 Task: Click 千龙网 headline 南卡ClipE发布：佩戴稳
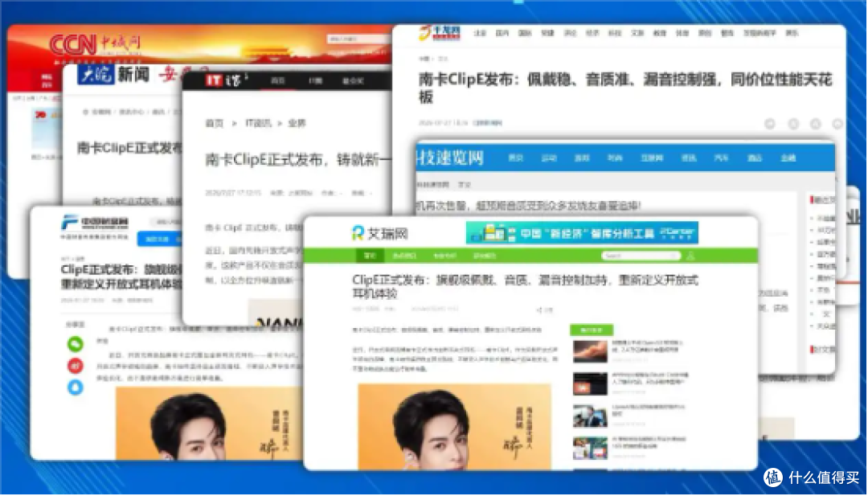[x=625, y=88]
